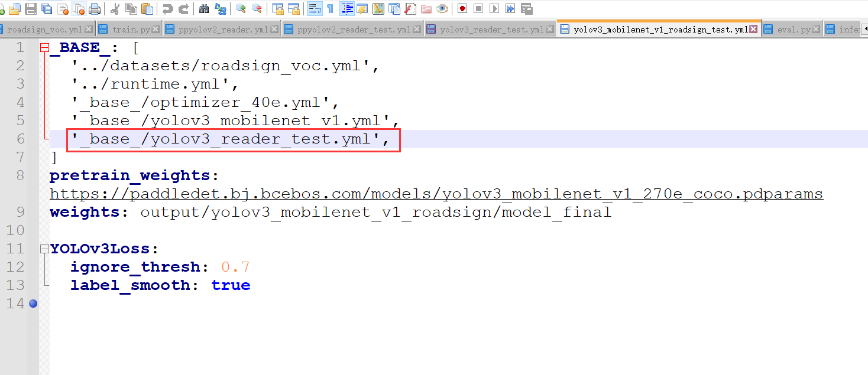The image size is (868, 375).
Task: Click the tab bar scroll arrow
Action: [x=864, y=30]
